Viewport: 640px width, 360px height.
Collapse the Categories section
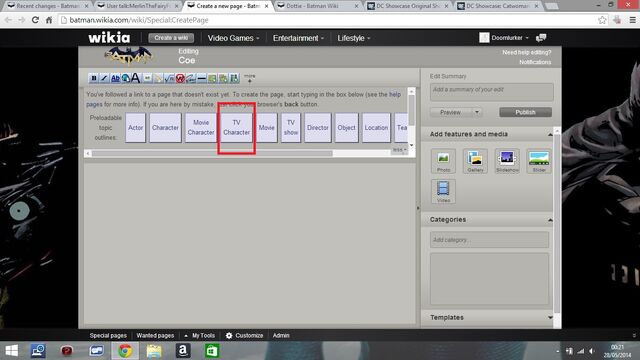[x=550, y=220]
